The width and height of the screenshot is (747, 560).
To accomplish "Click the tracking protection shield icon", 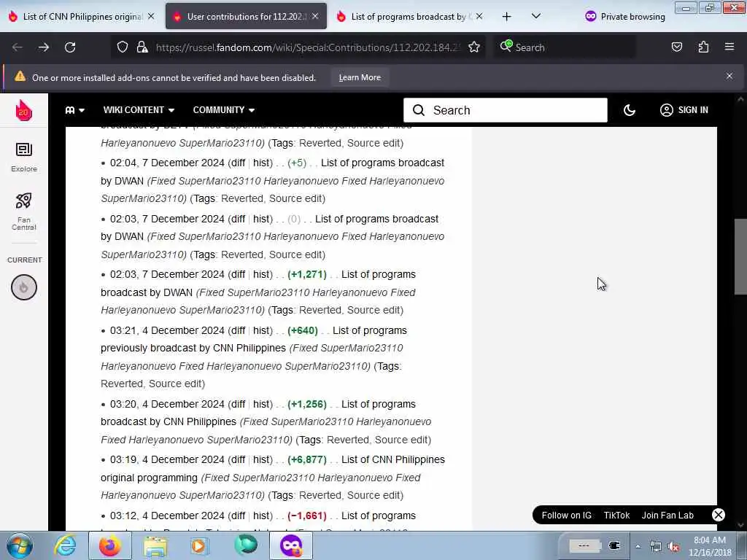I will (x=123, y=47).
